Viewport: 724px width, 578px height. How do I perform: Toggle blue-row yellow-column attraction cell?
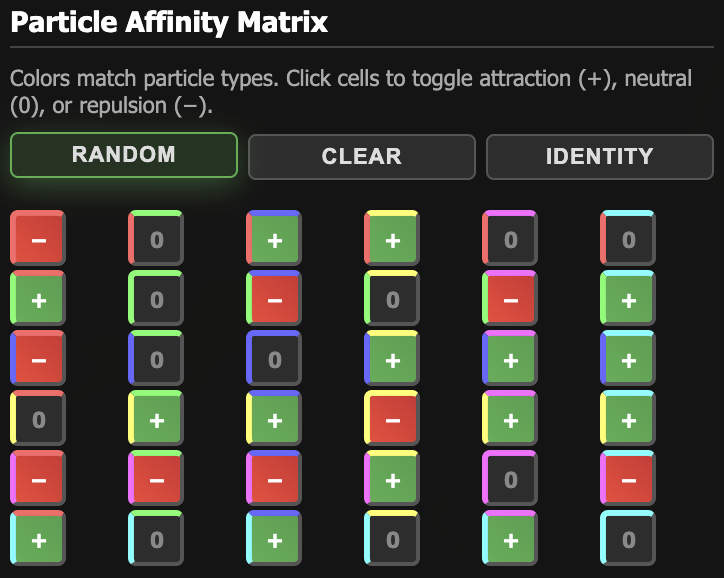click(x=392, y=359)
